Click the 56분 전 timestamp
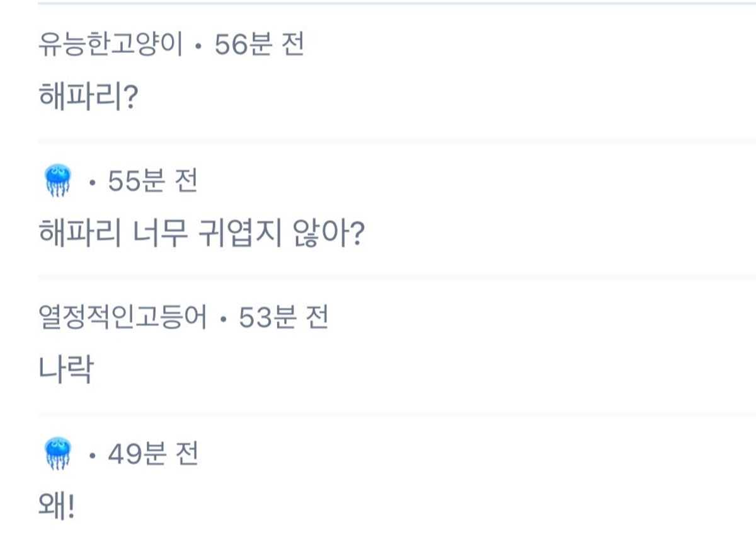Image resolution: width=756 pixels, height=544 pixels. [x=260, y=46]
